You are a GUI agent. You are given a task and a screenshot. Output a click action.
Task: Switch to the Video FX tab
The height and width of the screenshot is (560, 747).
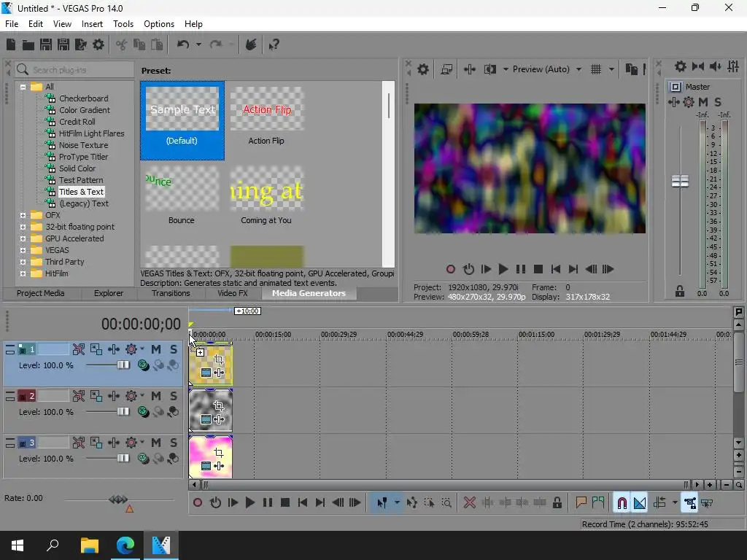point(233,293)
